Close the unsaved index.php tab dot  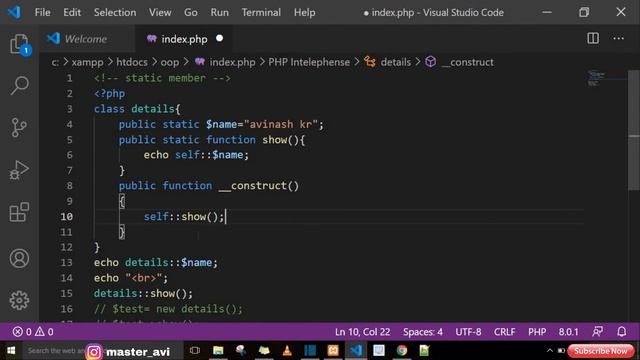220,38
